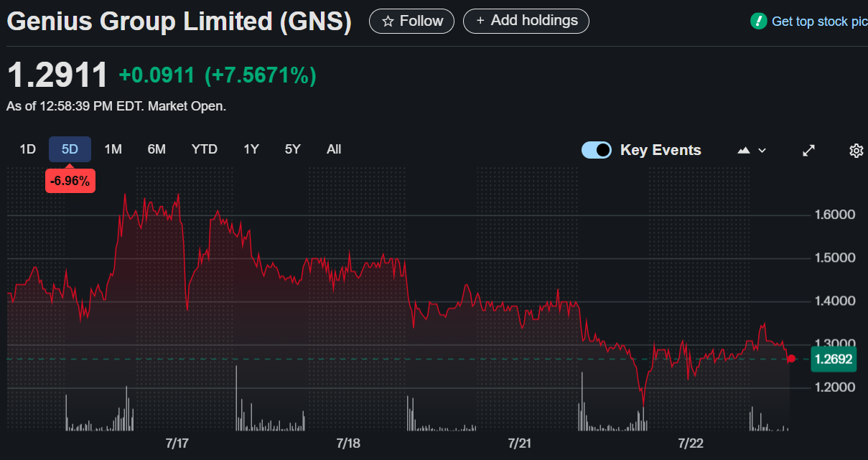Click the Key Events label
The height and width of the screenshot is (460, 868).
pos(661,150)
